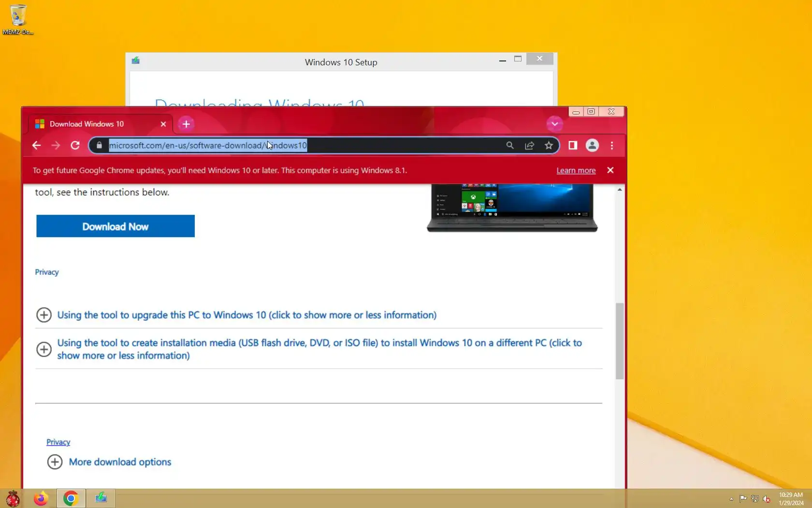This screenshot has width=812, height=508.
Task: Open Firefox from the taskbar
Action: pos(41,498)
